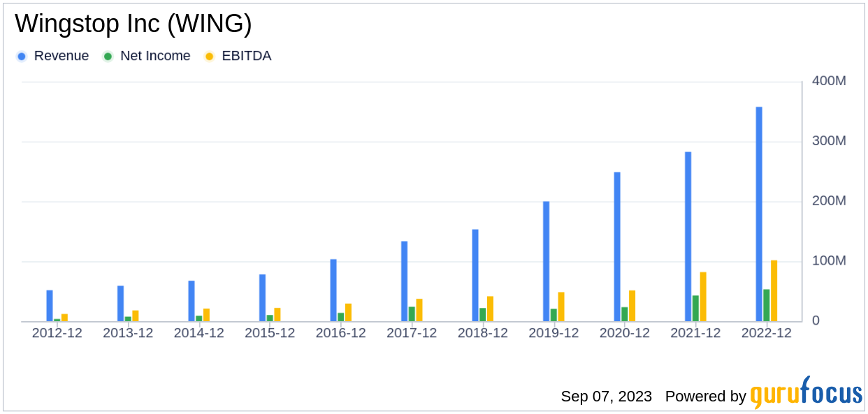Select the 2022-12 green Net Income bar
The height and width of the screenshot is (414, 868).
tap(767, 306)
